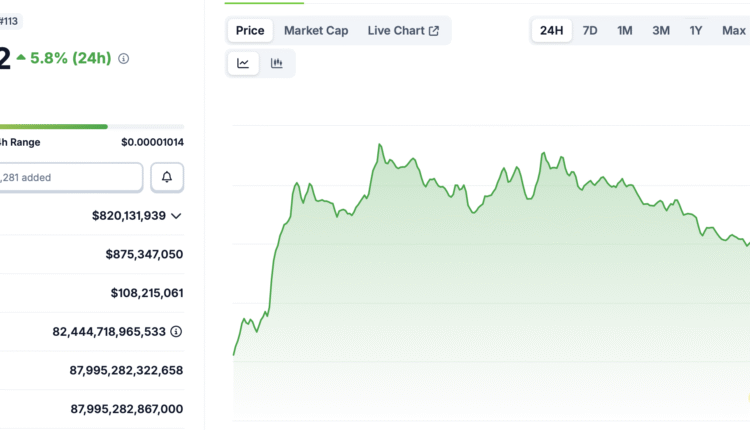Open the Live Chart external link
This screenshot has width=750, height=430.
(x=403, y=30)
